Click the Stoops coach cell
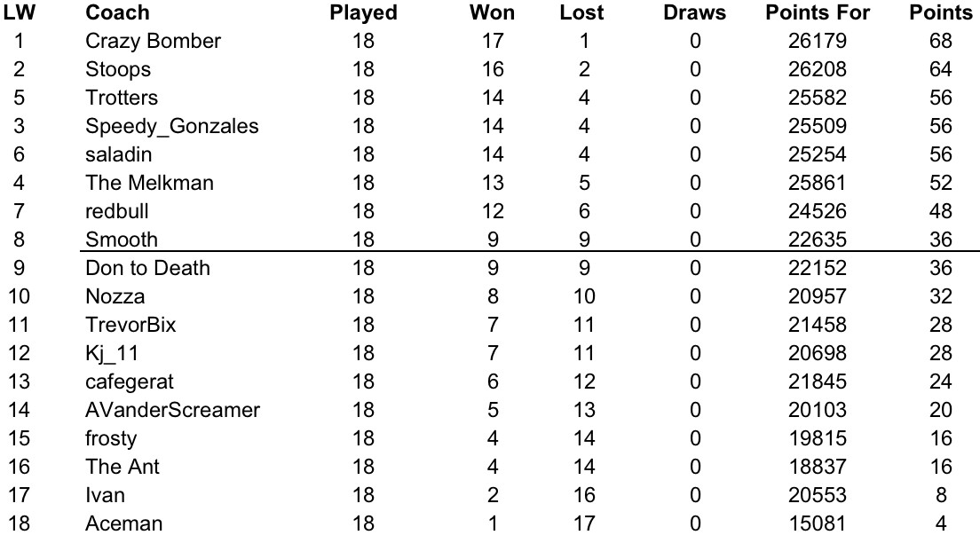The width and height of the screenshot is (980, 543). pyautogui.click(x=118, y=69)
